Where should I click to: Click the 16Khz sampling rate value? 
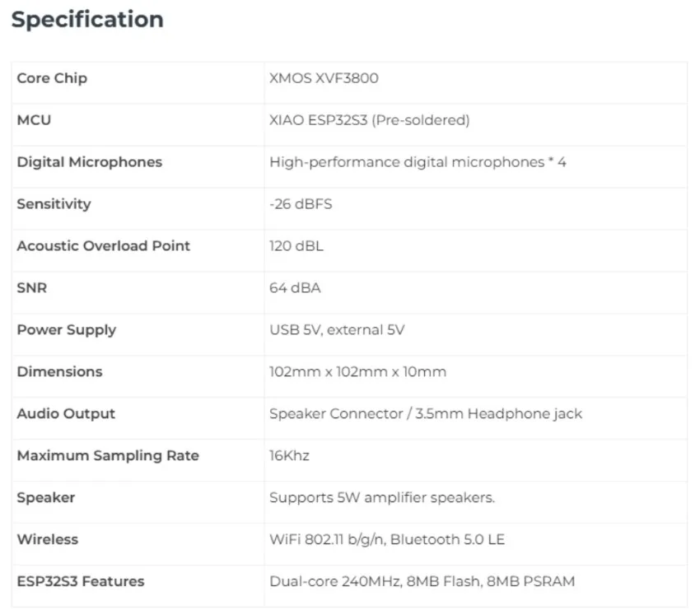pyautogui.click(x=289, y=456)
